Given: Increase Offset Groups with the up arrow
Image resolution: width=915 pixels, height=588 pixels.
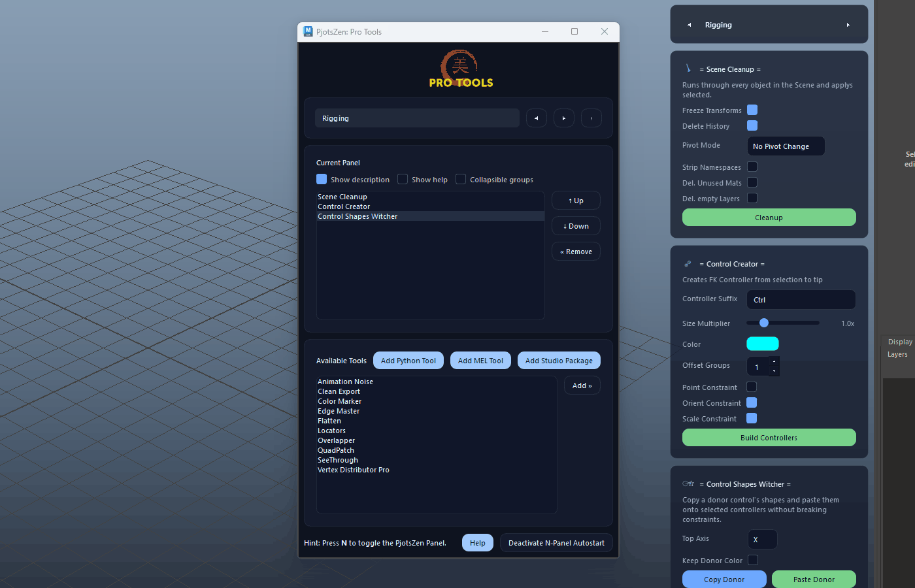Looking at the screenshot, I should click(x=774, y=361).
